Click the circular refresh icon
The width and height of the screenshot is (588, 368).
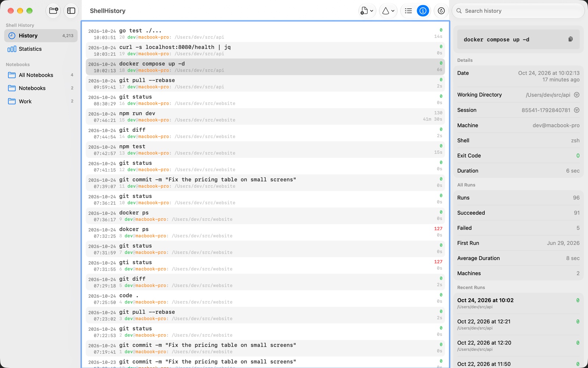click(441, 11)
